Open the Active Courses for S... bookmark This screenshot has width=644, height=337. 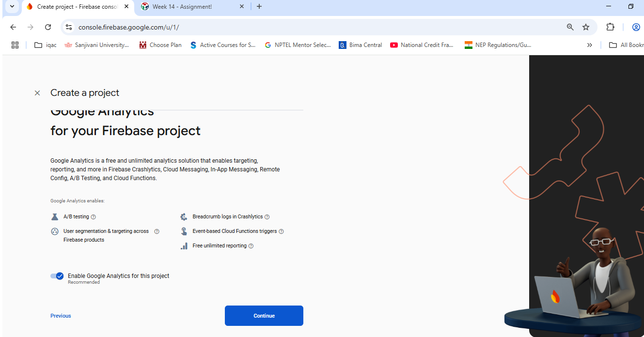coord(223,45)
